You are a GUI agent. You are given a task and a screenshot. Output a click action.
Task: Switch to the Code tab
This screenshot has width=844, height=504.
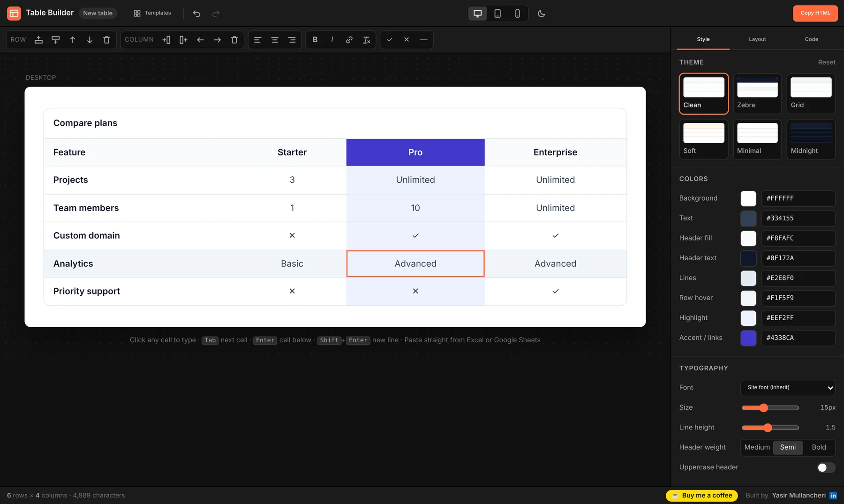(811, 39)
